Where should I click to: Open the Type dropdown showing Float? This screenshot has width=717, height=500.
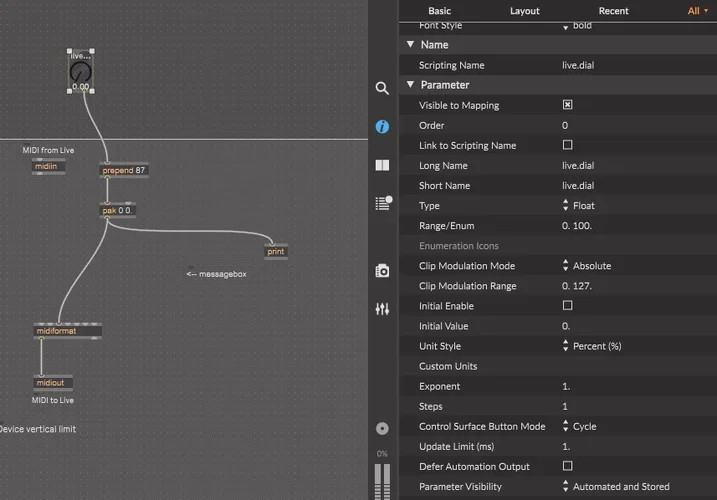[x=591, y=205]
